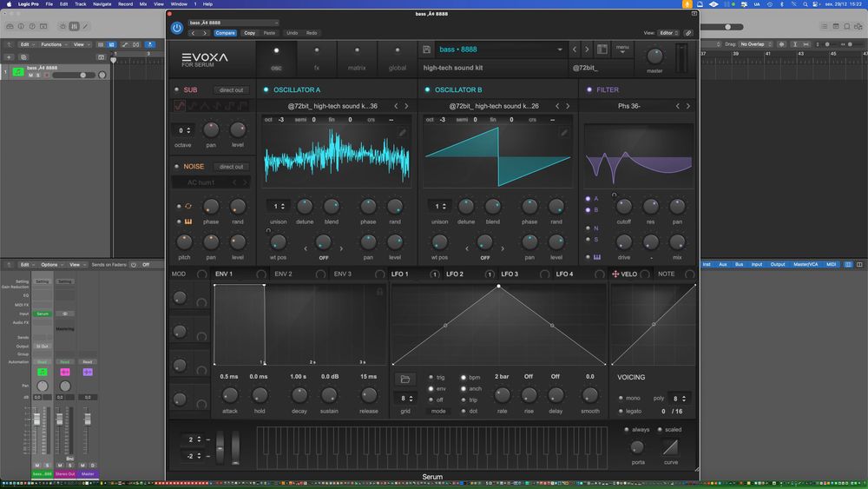Toggle Oscillator A on/off
Image resolution: width=868 pixels, height=489 pixels.
click(x=266, y=89)
